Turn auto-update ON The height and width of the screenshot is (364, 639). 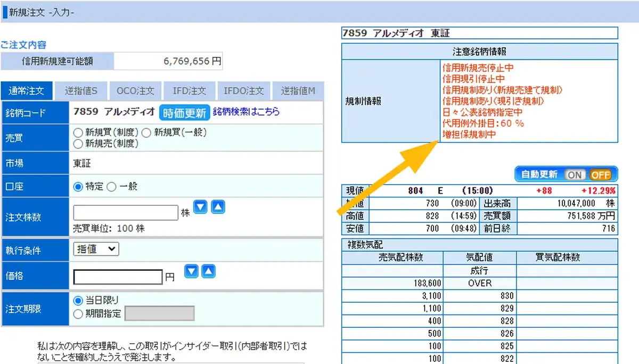point(574,175)
